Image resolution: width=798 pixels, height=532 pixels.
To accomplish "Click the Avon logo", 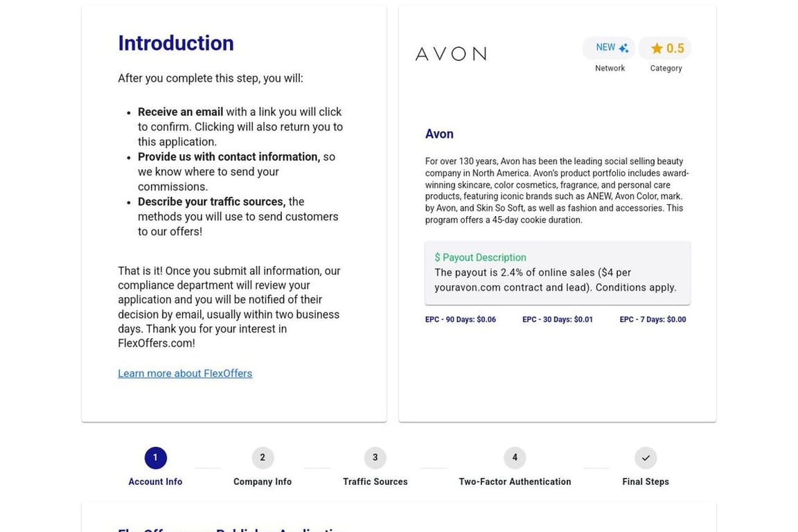I will 451,53.
